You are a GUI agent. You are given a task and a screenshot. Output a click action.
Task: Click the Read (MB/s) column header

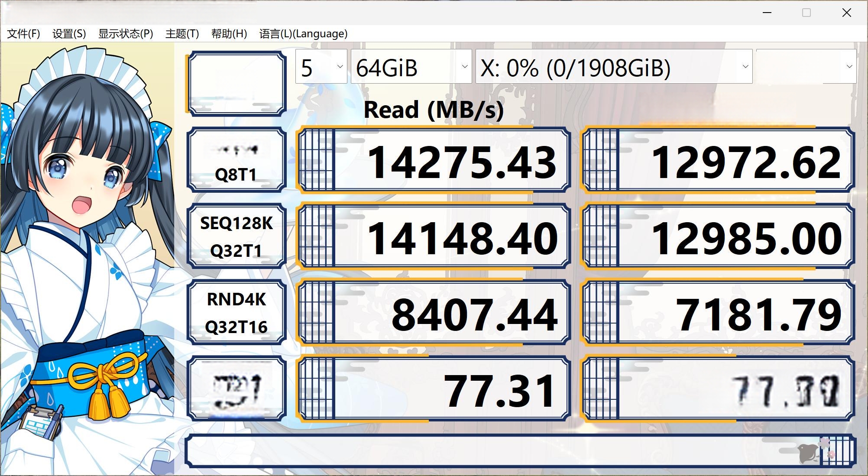tap(434, 110)
